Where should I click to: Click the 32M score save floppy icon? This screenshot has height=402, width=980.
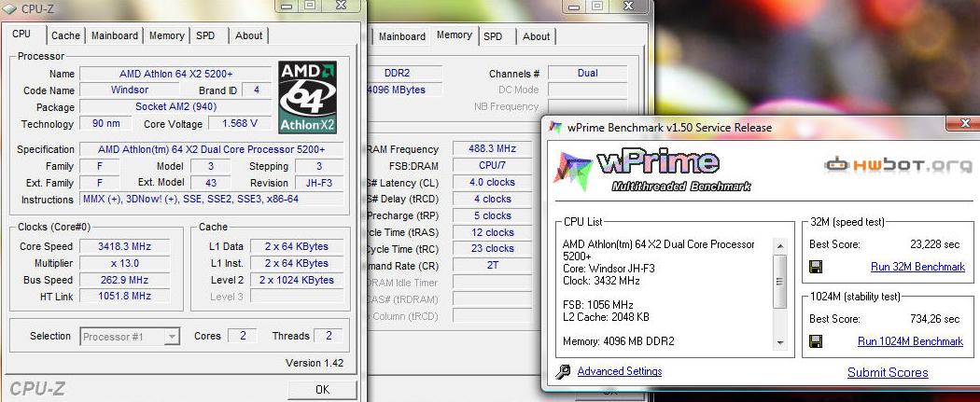coord(816,267)
